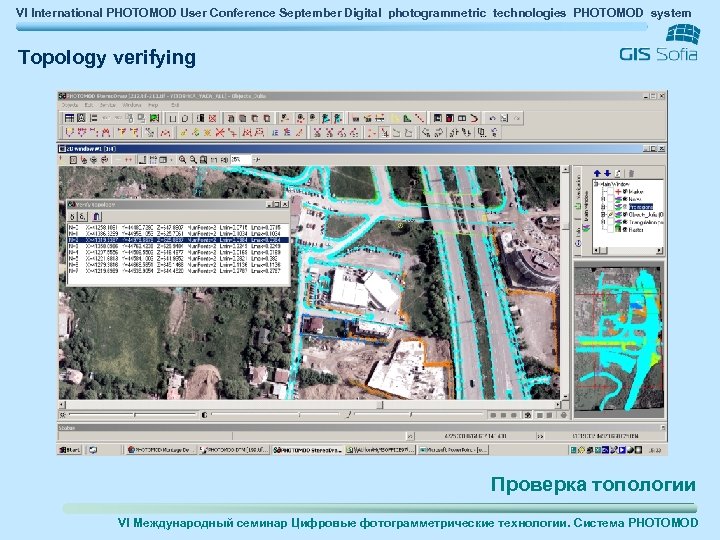720x540 pixels.
Task: Click the red X box icon in main toolbar
Action: coord(212,118)
